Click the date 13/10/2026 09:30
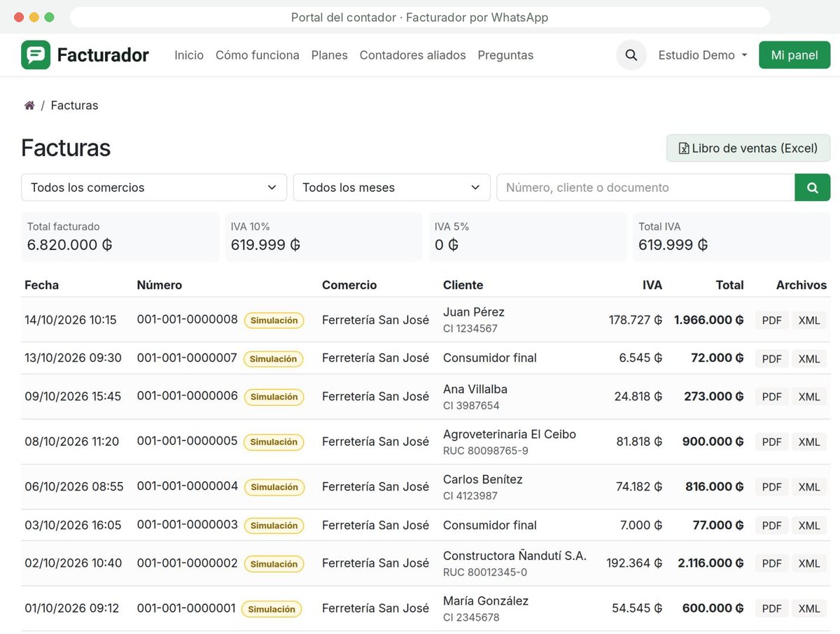 (x=73, y=358)
